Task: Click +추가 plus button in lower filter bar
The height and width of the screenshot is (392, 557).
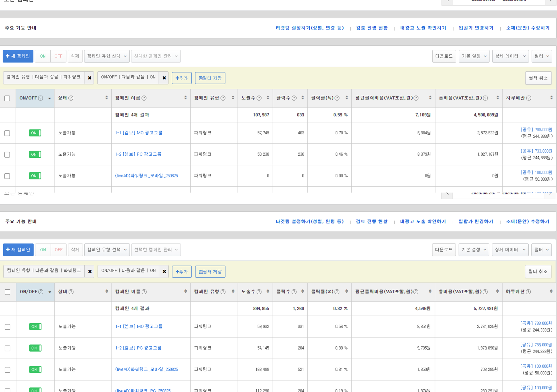Action: [x=182, y=272]
